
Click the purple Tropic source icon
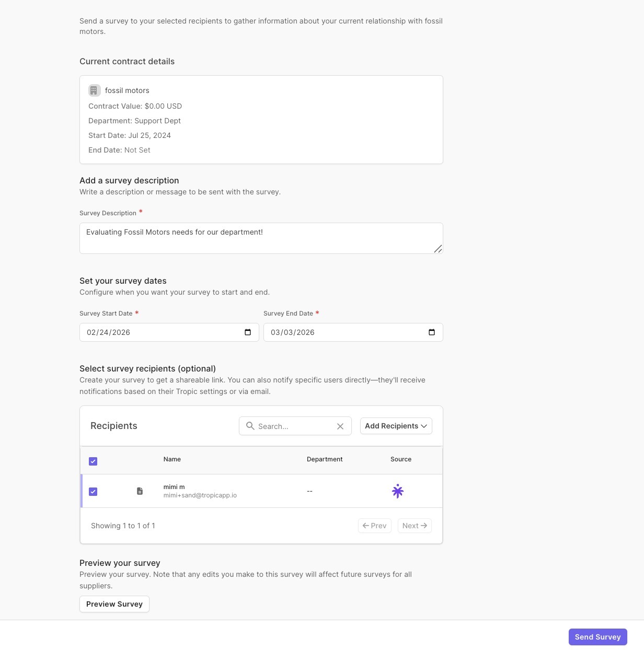click(398, 491)
